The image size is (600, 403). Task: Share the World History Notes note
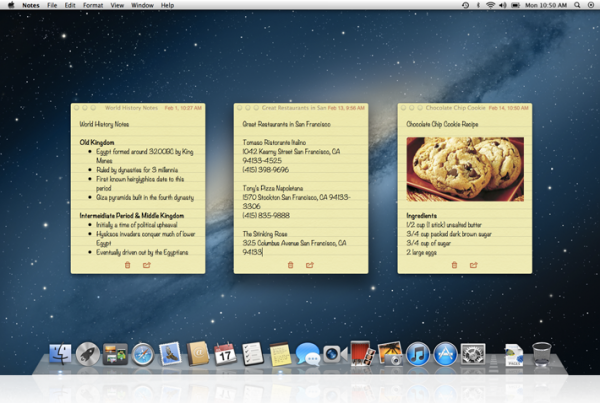point(147,265)
